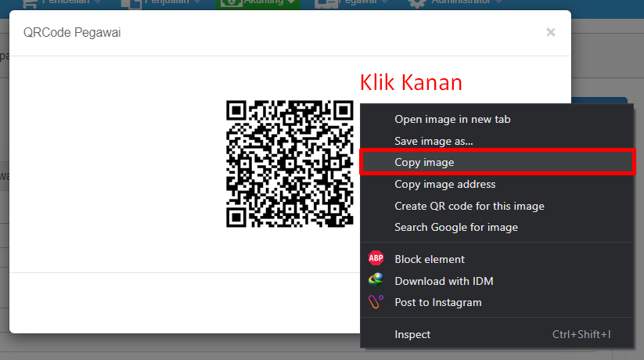
Task: Close the QRCode Pegawai dialog
Action: (551, 32)
